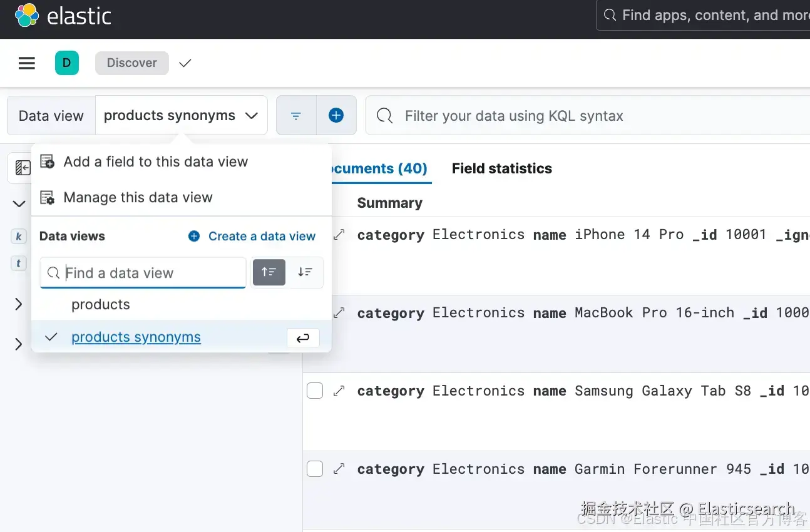810x532 pixels.
Task: Sort data views descending
Action: [x=305, y=272]
